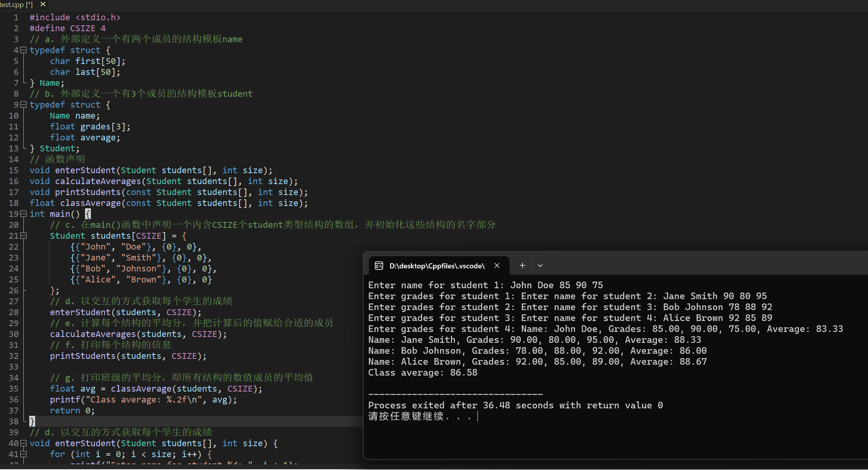Viewport: 868px width, 470px height.
Task: Click '#include <stdio.h>' on line 1
Action: pos(75,17)
